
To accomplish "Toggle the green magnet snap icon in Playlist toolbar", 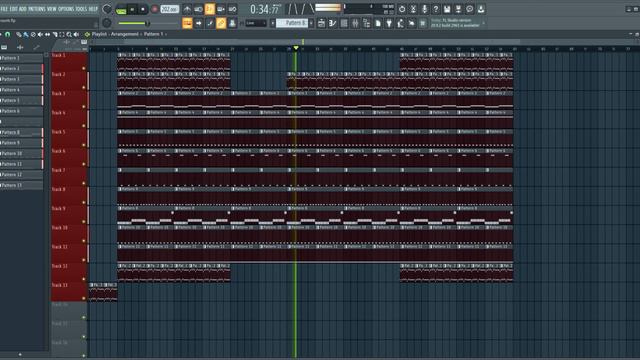I will (8, 35).
